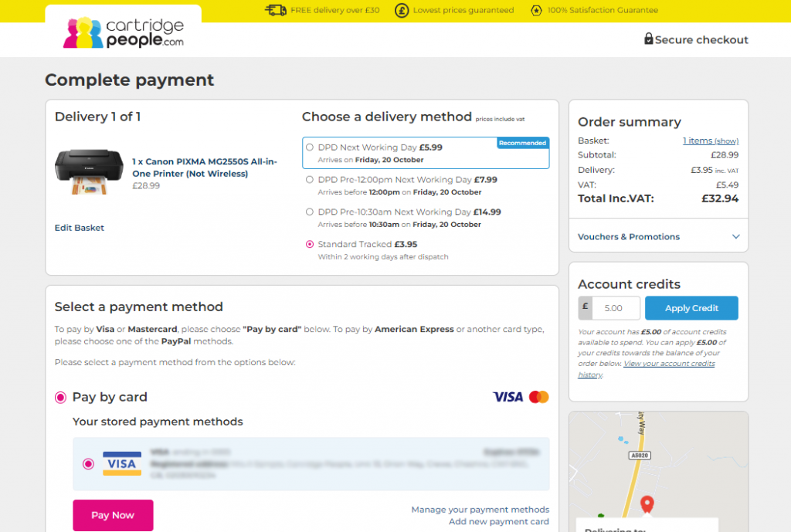Viewport: 791px width, 532px height.
Task: Click the pound sign lowest prices icon
Action: coord(402,10)
